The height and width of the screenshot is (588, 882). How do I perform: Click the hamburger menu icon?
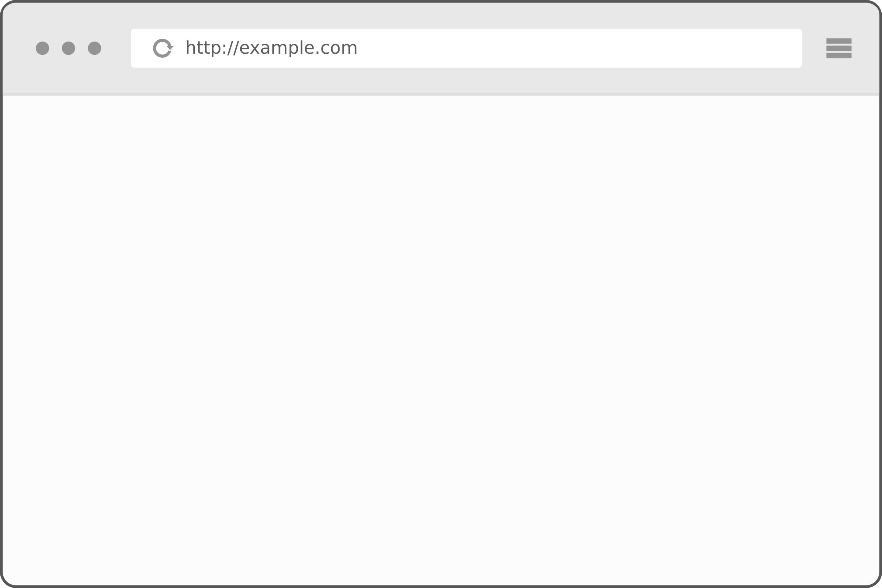[x=839, y=49]
